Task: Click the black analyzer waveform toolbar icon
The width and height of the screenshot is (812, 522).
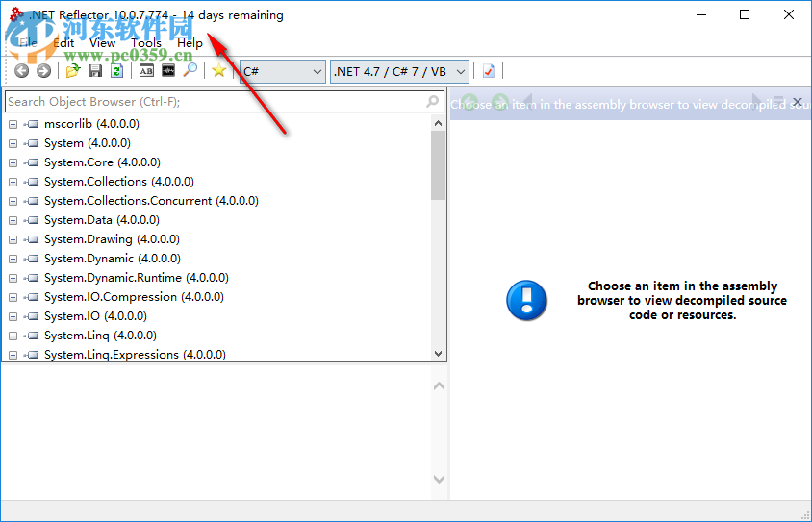Action: (168, 70)
